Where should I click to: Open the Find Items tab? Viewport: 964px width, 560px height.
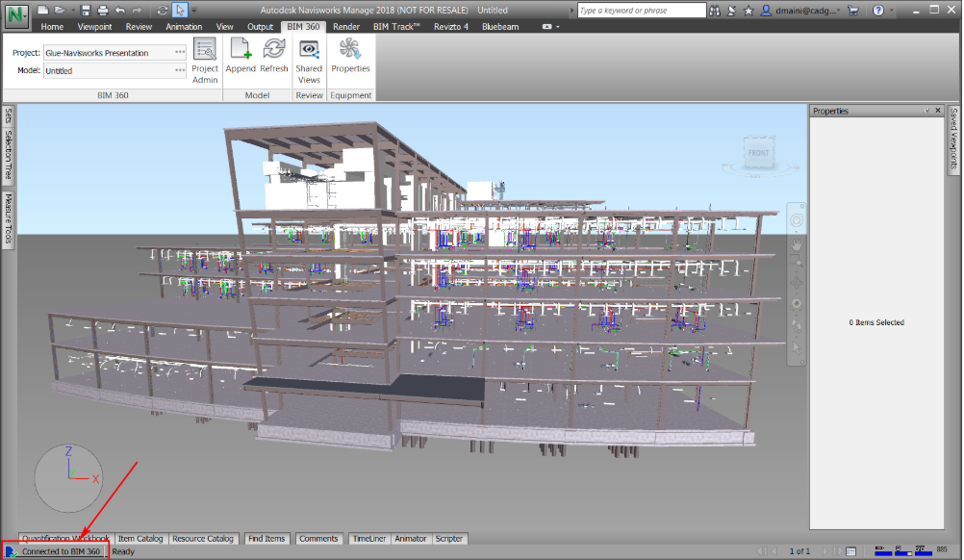click(266, 539)
